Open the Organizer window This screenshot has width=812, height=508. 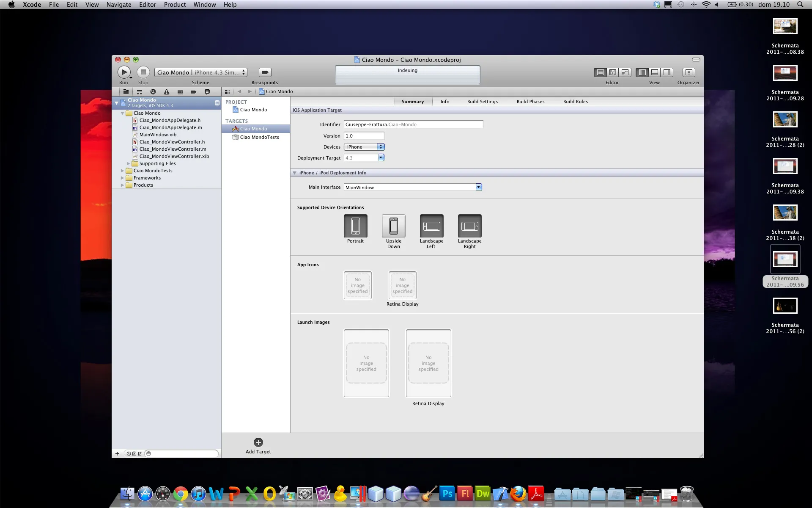click(688, 72)
